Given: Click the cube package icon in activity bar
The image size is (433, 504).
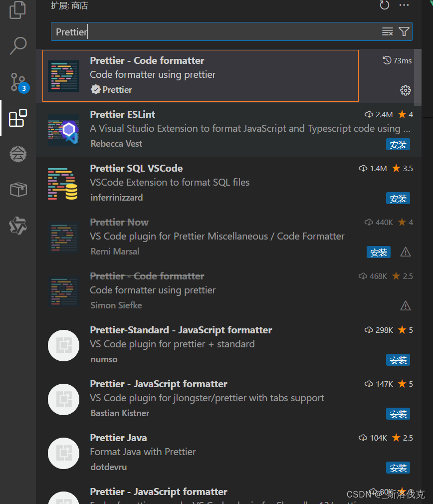Looking at the screenshot, I should point(18,189).
